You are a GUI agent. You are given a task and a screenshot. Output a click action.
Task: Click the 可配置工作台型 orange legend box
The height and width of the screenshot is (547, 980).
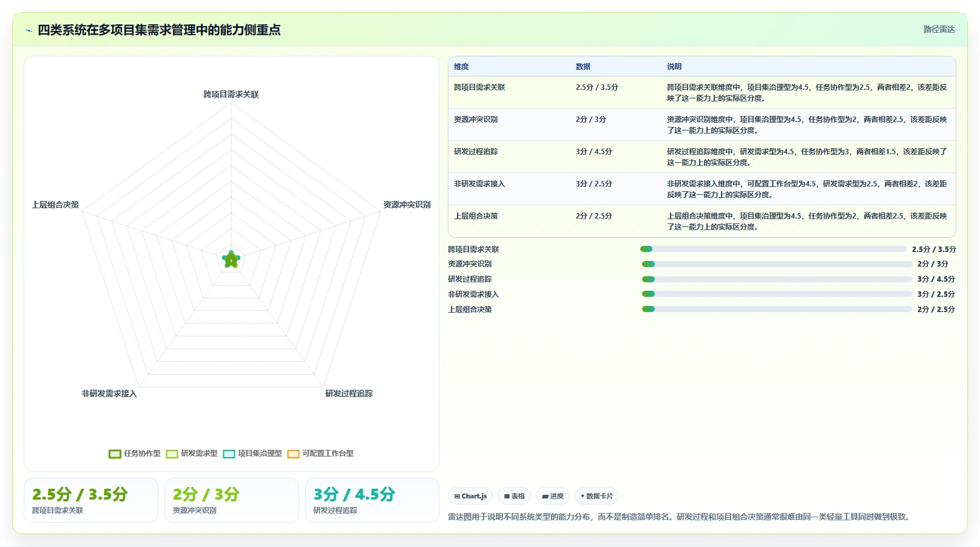click(293, 454)
